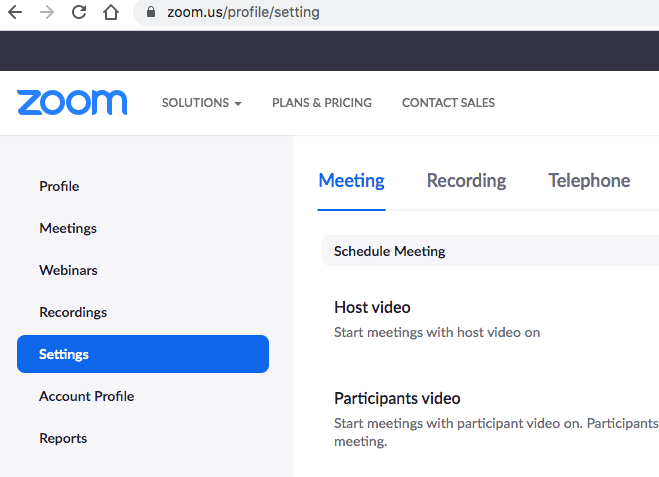659x477 pixels.
Task: Open Account Profile from the sidebar
Action: 86,396
